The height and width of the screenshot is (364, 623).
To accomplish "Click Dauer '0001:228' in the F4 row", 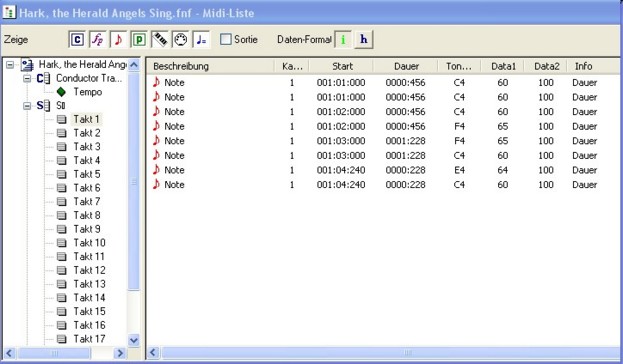I will click(405, 141).
